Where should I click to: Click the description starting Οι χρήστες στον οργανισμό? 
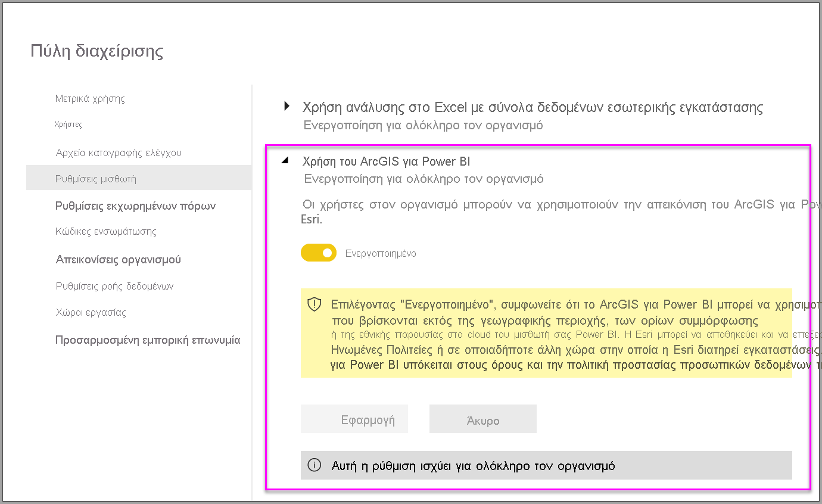pyautogui.click(x=561, y=211)
